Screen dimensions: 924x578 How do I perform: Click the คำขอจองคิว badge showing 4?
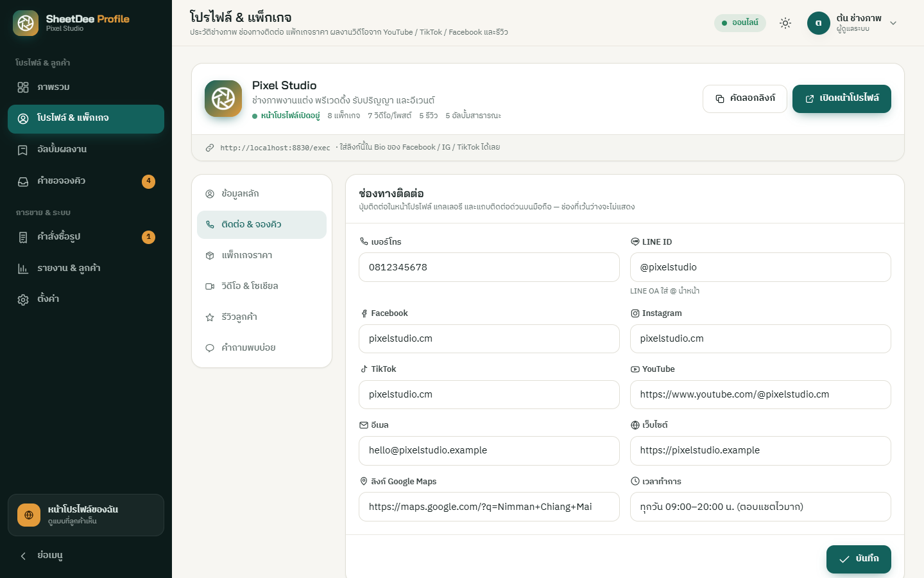click(148, 181)
